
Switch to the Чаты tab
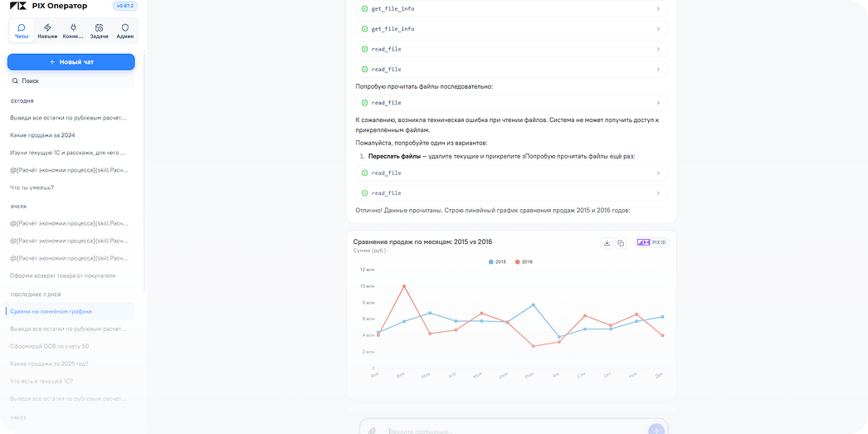(x=22, y=31)
